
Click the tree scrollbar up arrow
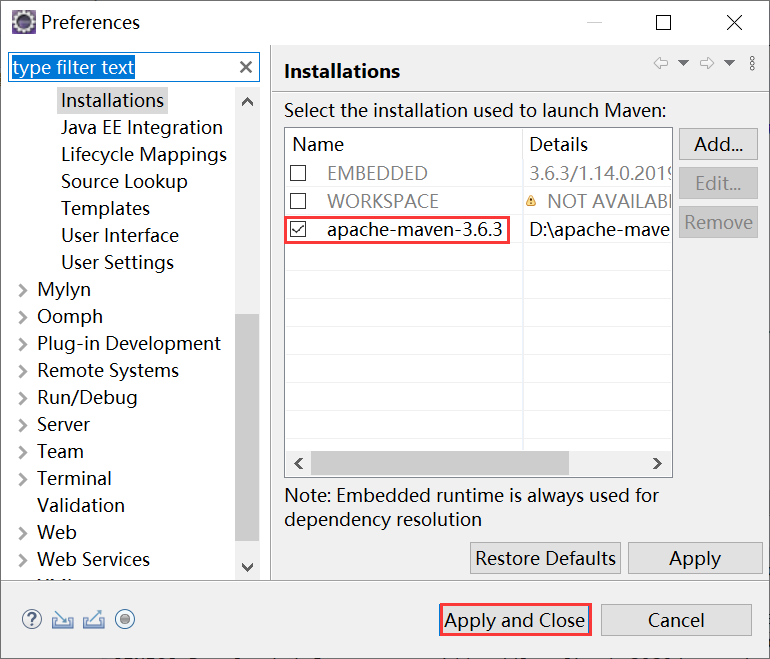(248, 102)
